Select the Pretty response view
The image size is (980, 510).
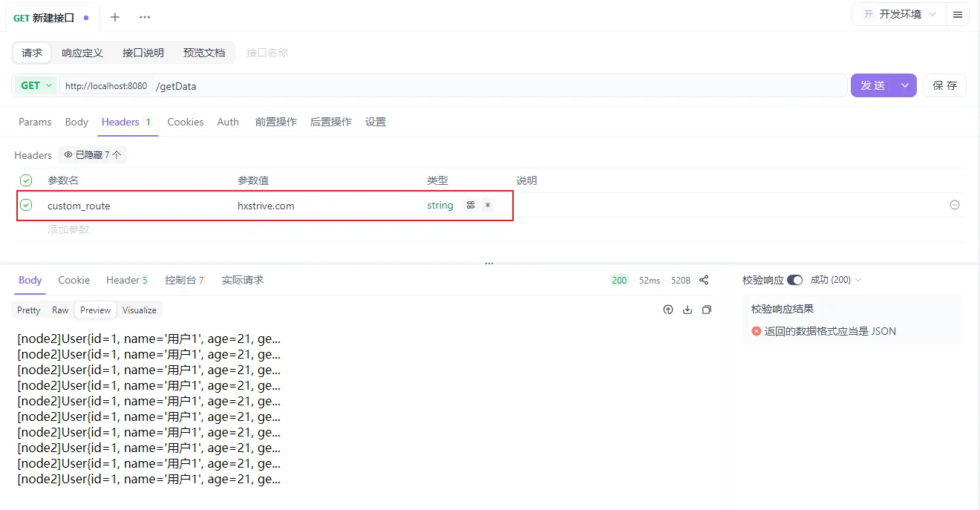tap(29, 310)
